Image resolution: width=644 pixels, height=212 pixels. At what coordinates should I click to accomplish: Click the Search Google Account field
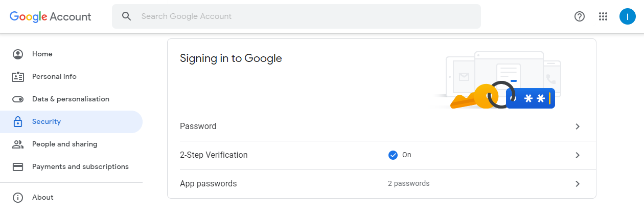tap(296, 16)
